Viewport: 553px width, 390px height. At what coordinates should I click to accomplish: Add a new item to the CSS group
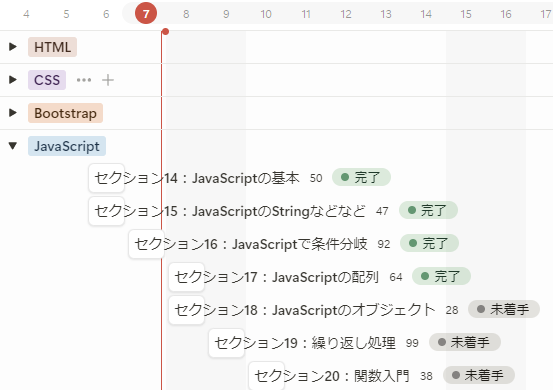108,80
